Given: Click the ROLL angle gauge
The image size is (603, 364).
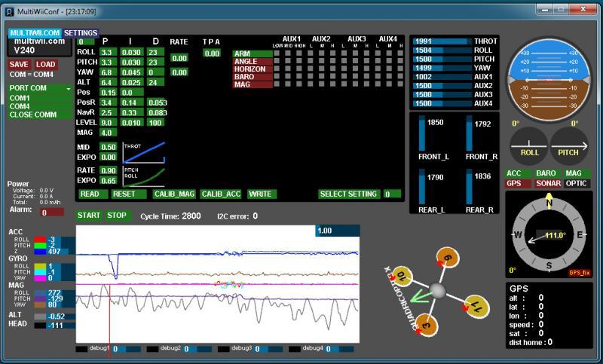Looking at the screenshot, I should tap(530, 145).
